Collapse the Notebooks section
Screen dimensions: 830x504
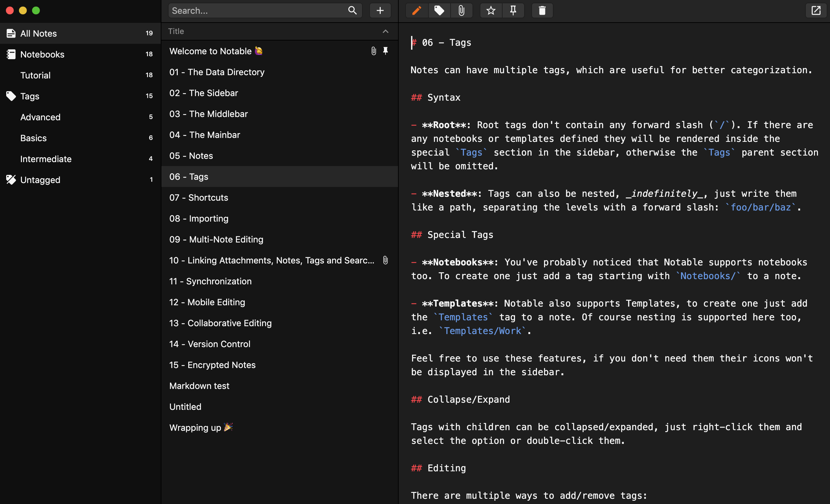42,54
